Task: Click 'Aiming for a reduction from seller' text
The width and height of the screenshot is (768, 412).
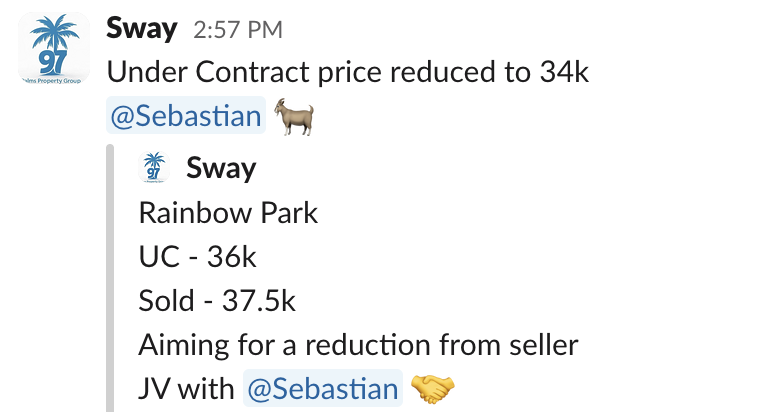Action: click(x=359, y=344)
